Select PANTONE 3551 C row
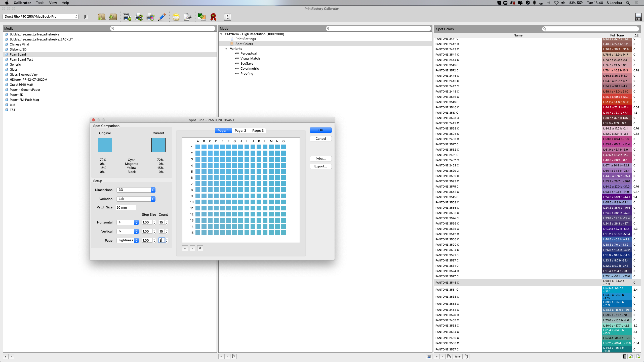The image size is (644, 362). point(537,290)
